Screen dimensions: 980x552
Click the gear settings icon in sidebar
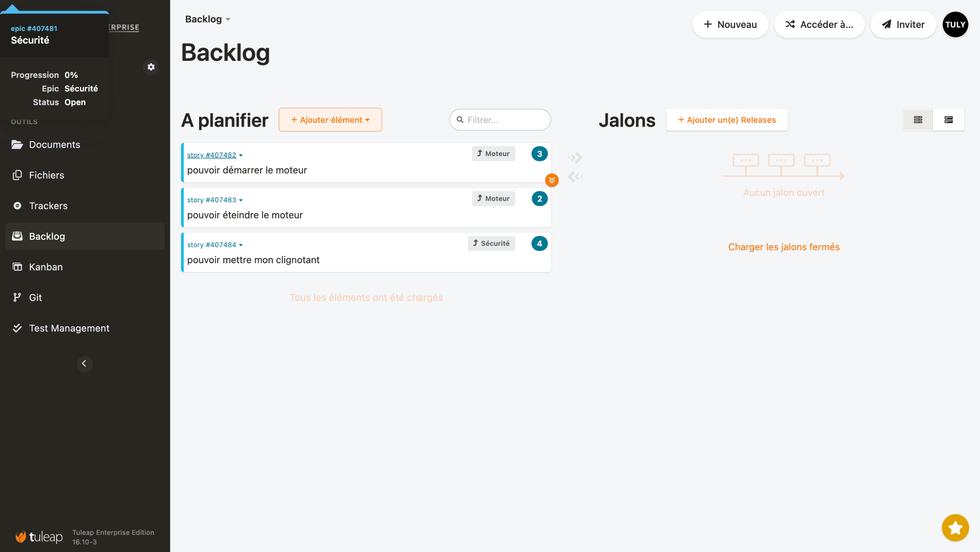(x=151, y=67)
